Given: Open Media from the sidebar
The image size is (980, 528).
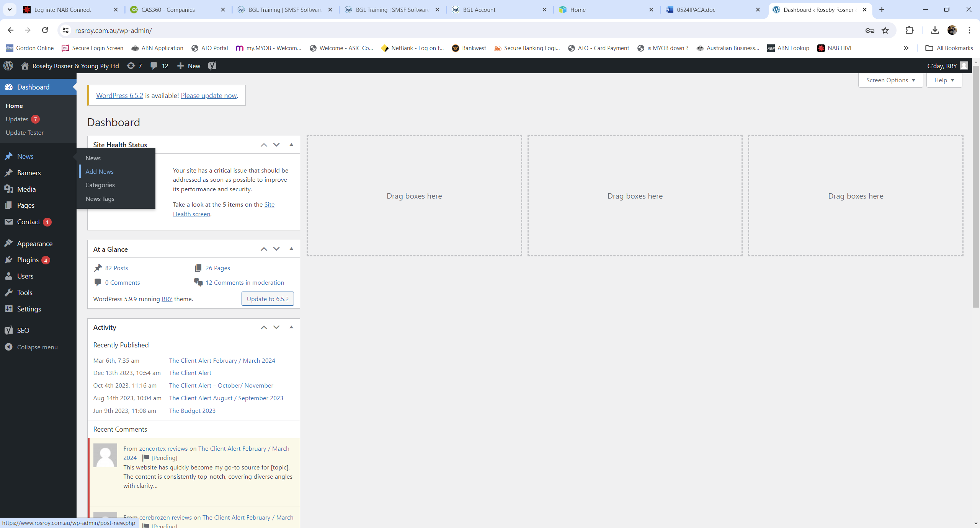Looking at the screenshot, I should pos(26,189).
